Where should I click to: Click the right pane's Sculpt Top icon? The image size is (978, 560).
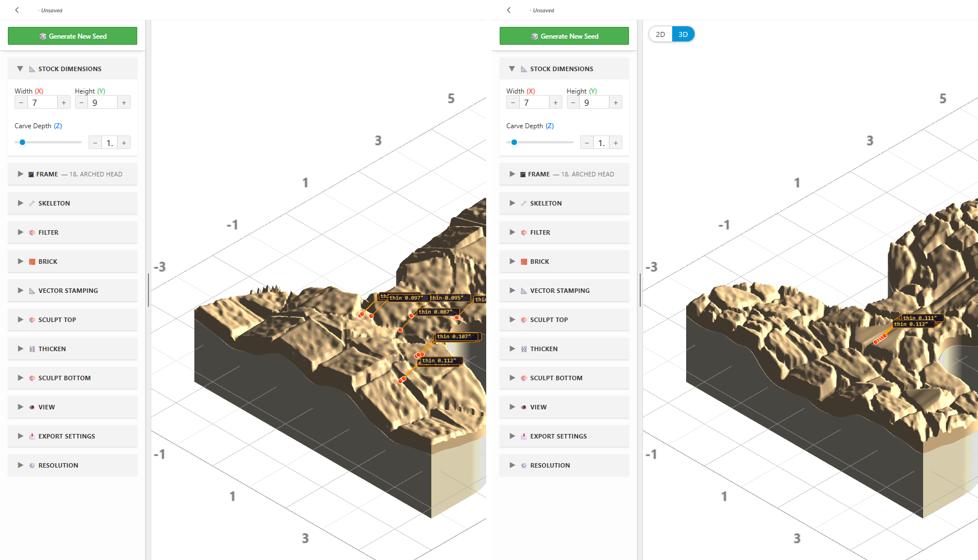point(524,320)
